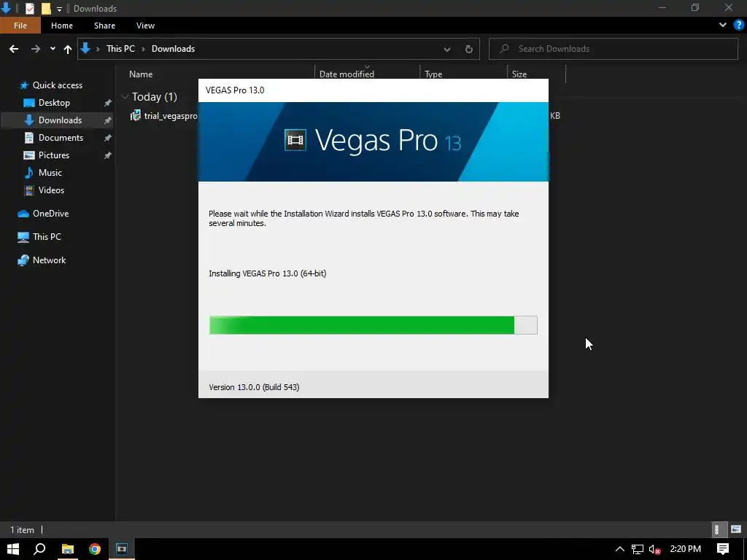Image resolution: width=747 pixels, height=560 pixels.
Task: Switch to large thumbnails view icon
Action: point(735,529)
